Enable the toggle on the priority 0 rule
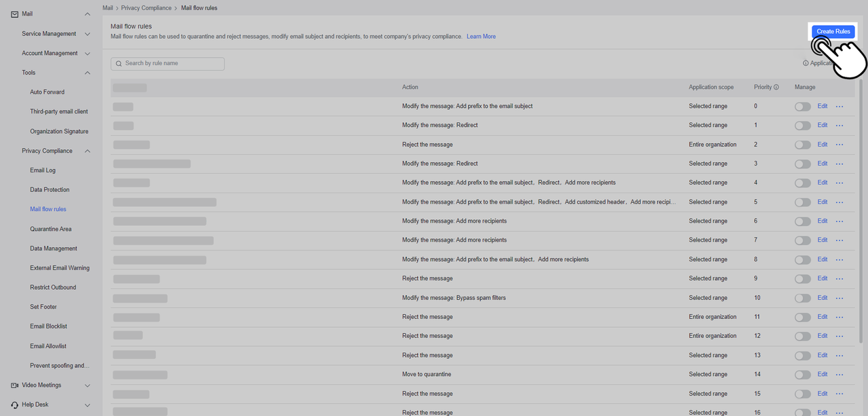The image size is (868, 416). (802, 106)
